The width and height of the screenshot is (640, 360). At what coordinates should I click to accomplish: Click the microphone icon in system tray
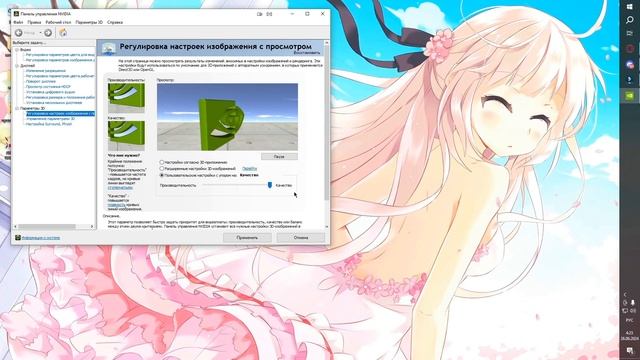(633, 303)
